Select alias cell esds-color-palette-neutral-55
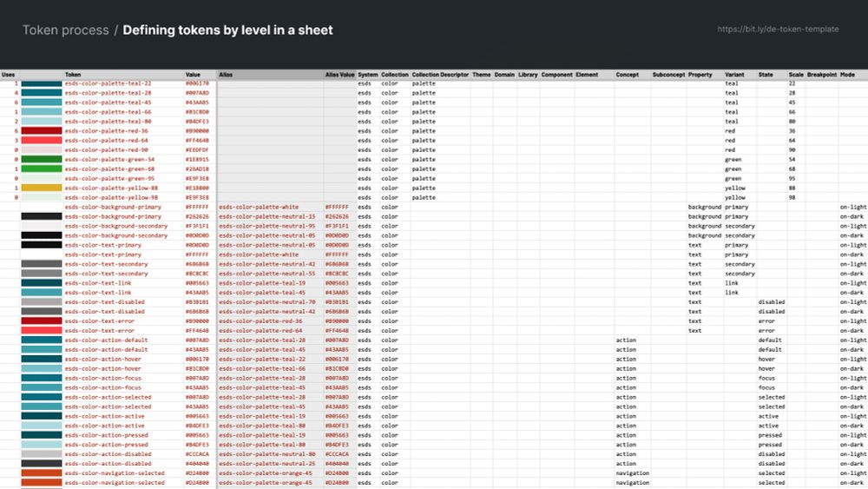The image size is (868, 489). (266, 274)
